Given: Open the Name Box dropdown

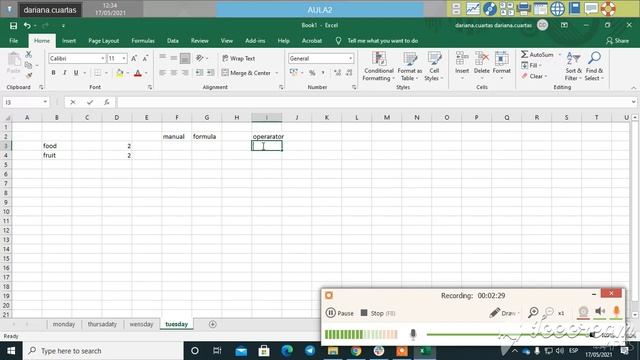Looking at the screenshot, I should [45, 102].
